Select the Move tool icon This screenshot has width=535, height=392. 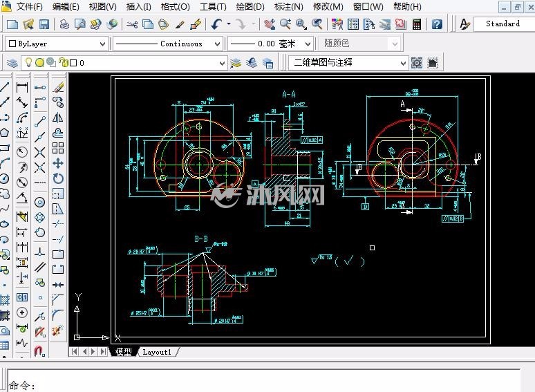57,163
